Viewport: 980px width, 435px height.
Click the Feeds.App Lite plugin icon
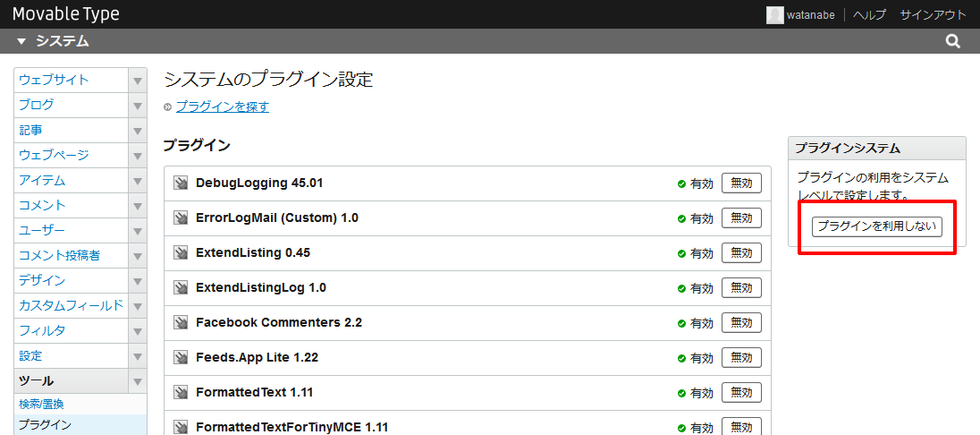(181, 358)
